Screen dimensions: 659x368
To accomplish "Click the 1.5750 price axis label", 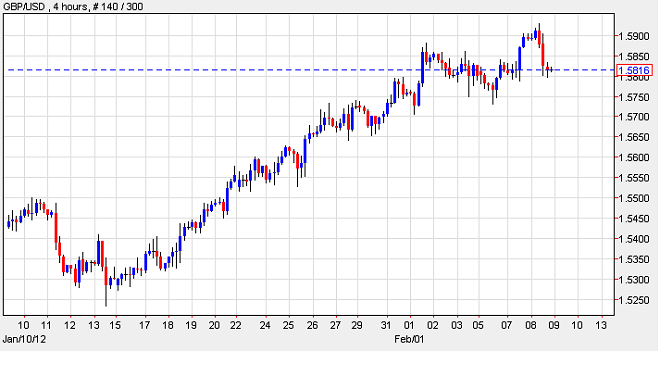I will [634, 97].
